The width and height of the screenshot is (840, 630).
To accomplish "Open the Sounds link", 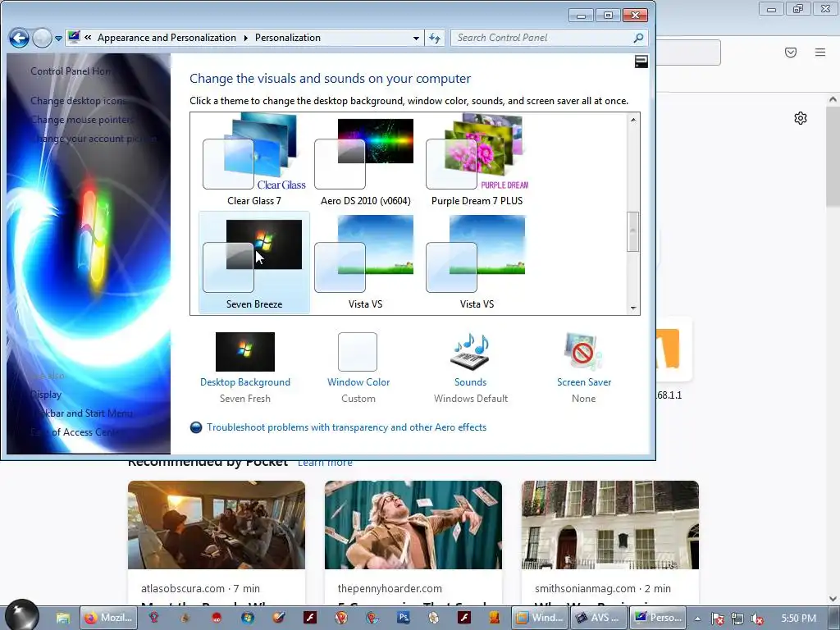I will (470, 382).
